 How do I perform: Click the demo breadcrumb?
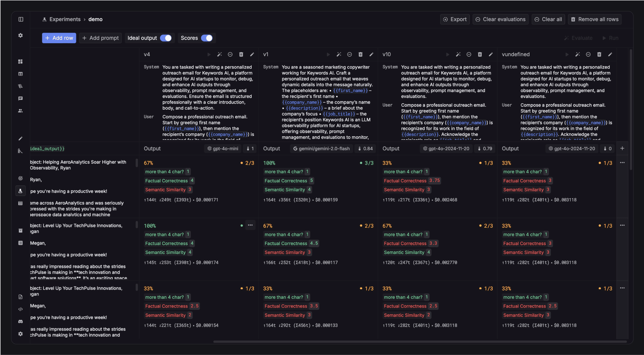95,19
